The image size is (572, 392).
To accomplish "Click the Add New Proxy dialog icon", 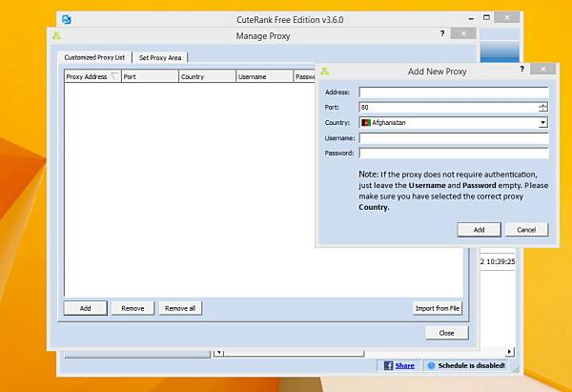I will pos(325,72).
